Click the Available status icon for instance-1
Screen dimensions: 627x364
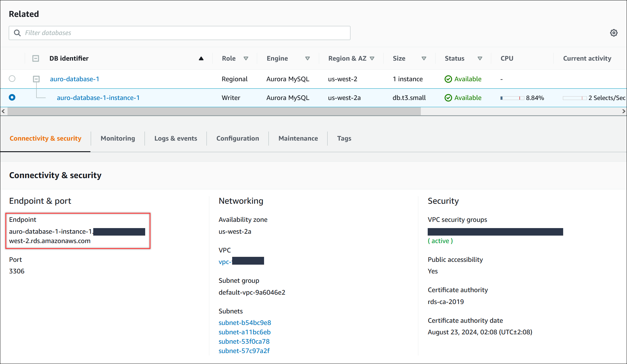tap(448, 98)
